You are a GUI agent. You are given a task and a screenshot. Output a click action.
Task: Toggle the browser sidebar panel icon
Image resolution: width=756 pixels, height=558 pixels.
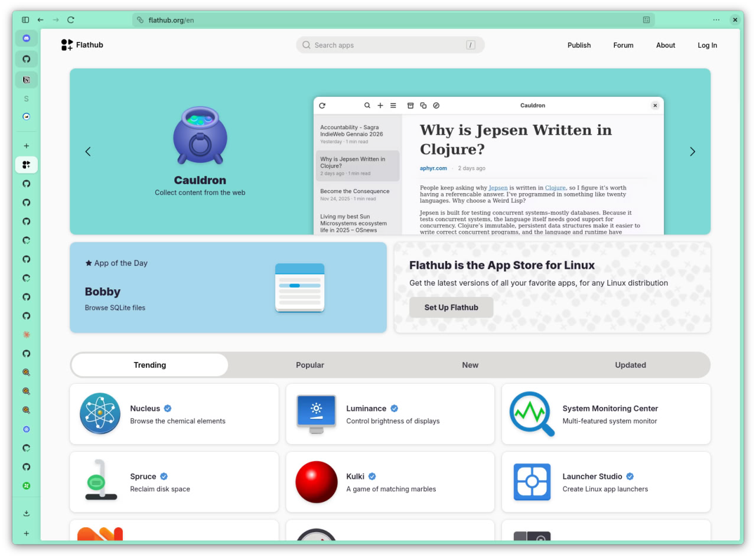point(25,19)
